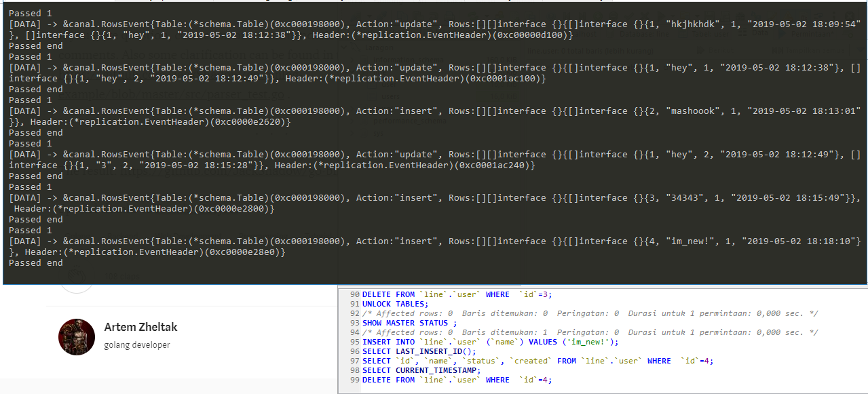
Task: Expand the Laragon session node
Action: point(343,47)
